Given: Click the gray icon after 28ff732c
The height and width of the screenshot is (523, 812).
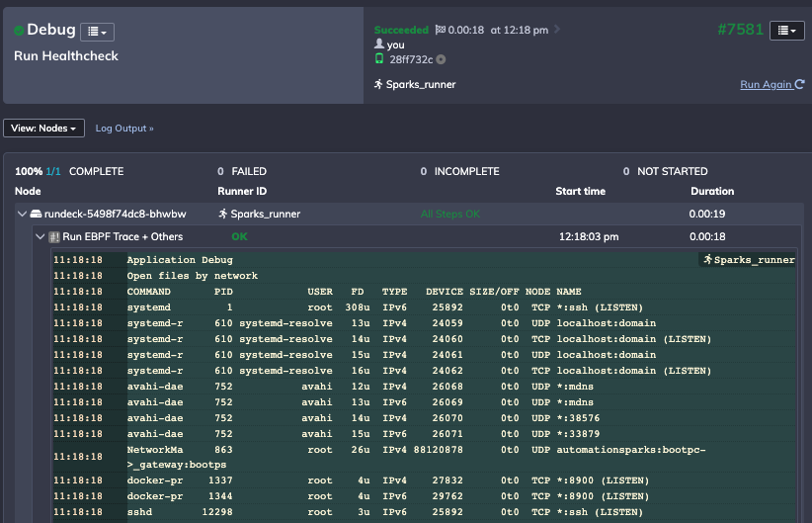Looking at the screenshot, I should [x=441, y=59].
